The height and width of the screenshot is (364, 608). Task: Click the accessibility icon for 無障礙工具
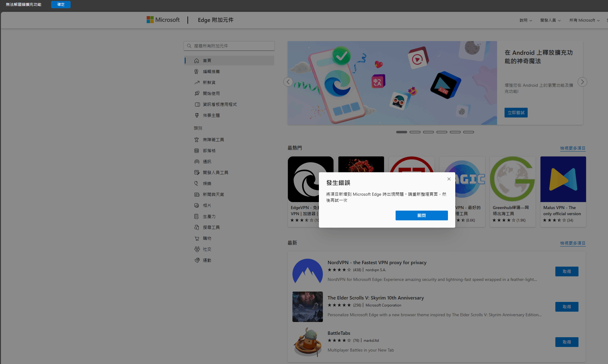(x=197, y=140)
